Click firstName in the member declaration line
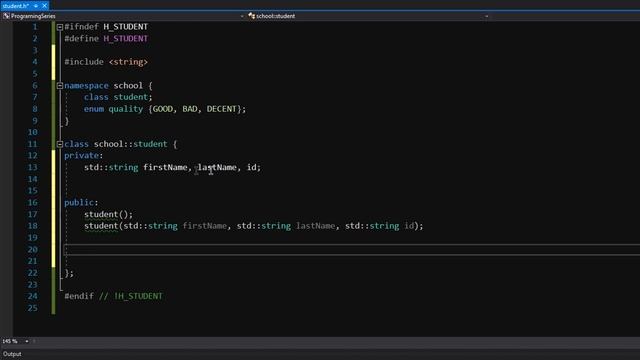 tap(165, 167)
